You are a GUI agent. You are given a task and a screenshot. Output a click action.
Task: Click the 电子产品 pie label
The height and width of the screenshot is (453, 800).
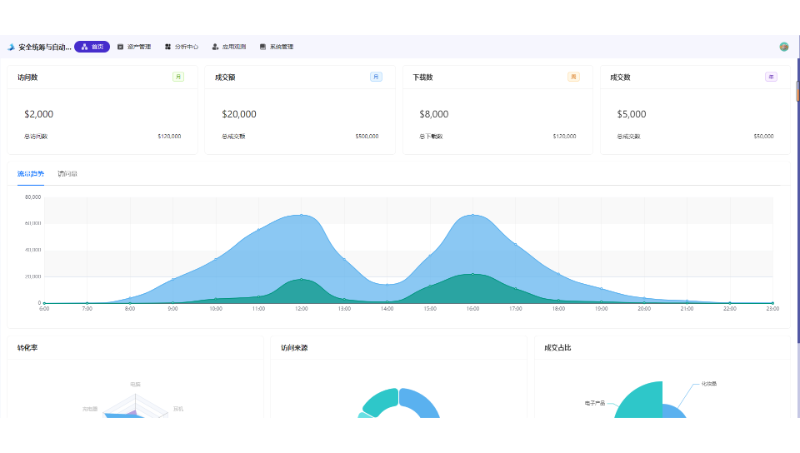pos(595,404)
